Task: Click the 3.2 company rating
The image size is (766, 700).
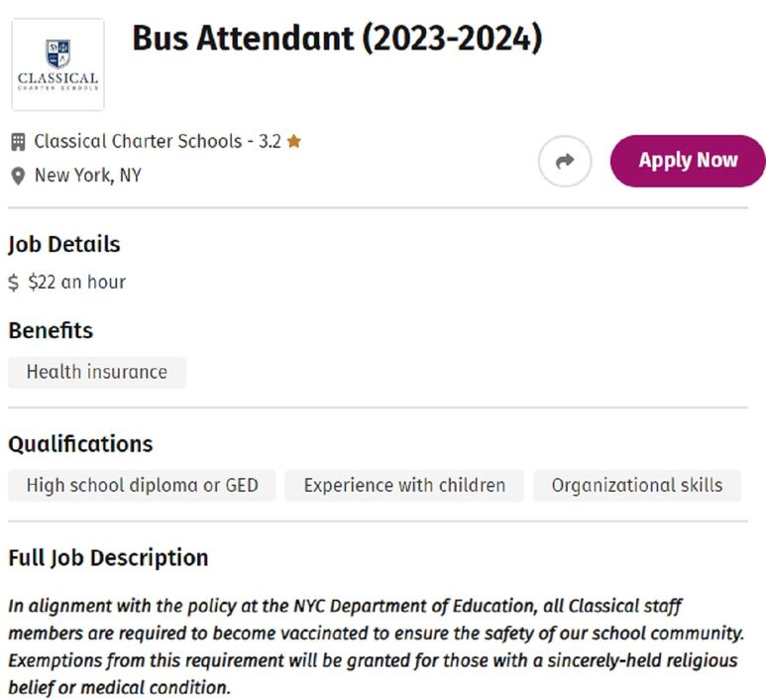Action: (270, 141)
